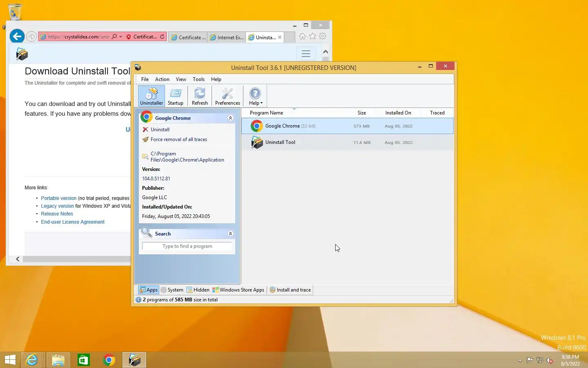Open Google Chrome from the taskbar

(x=109, y=360)
